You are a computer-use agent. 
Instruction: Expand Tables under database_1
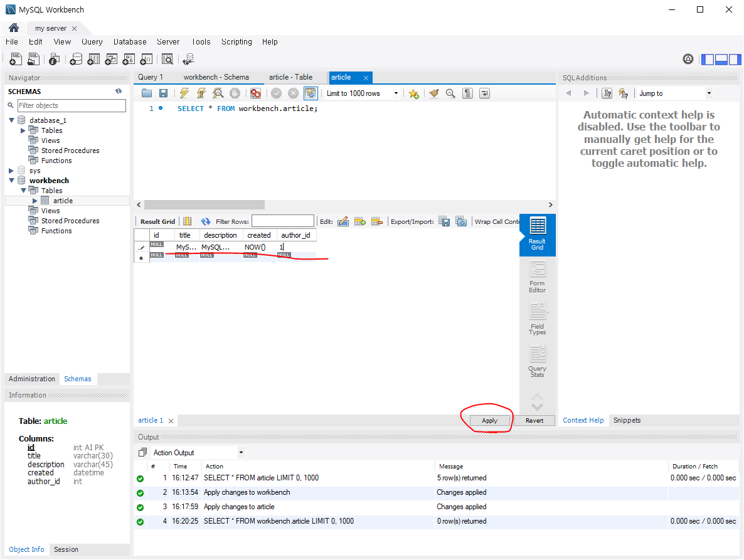pyautogui.click(x=23, y=130)
